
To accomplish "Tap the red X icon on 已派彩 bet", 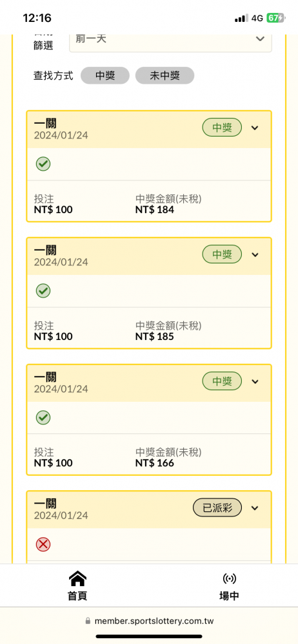I will pos(43,545).
